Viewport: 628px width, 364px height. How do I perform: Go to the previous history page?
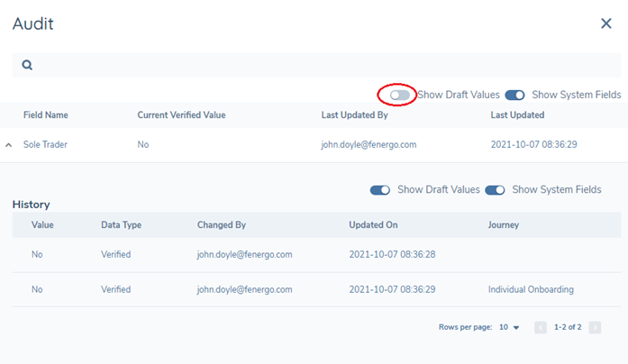click(541, 328)
